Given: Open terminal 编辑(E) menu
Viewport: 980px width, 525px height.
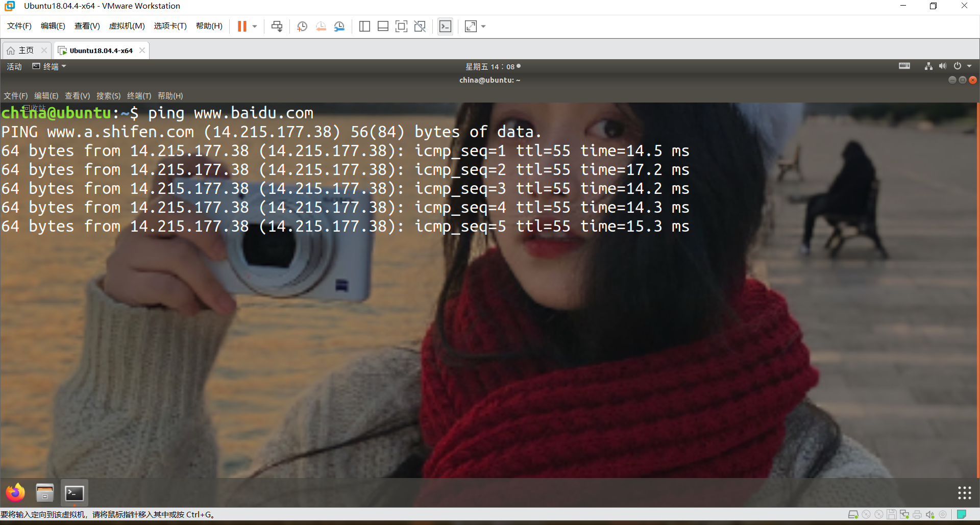Looking at the screenshot, I should point(46,95).
